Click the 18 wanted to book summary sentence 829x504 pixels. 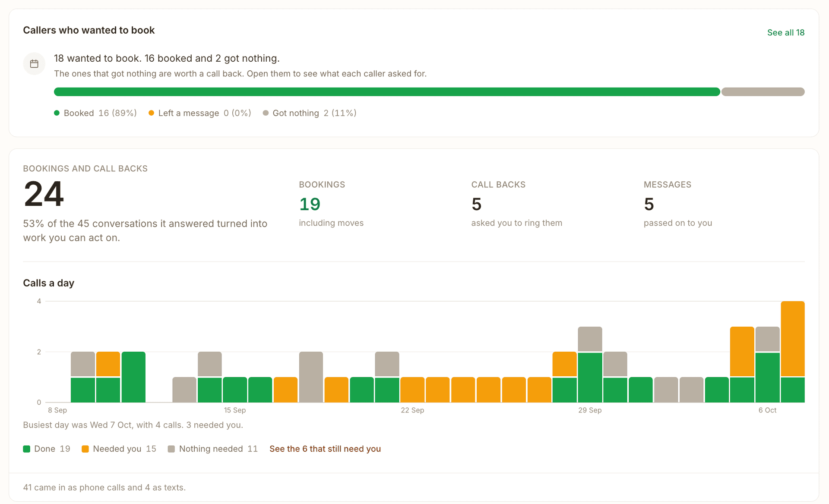167,58
